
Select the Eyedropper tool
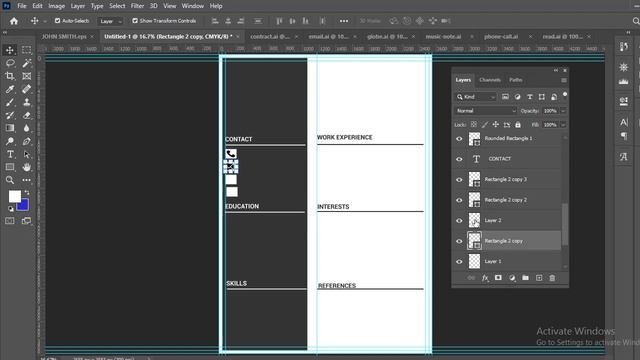(10, 89)
